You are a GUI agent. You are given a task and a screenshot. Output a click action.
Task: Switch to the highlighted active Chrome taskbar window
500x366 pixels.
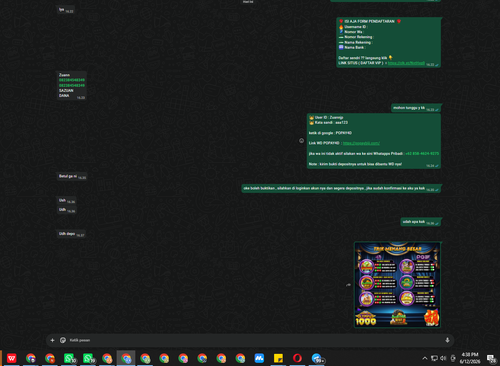126,358
